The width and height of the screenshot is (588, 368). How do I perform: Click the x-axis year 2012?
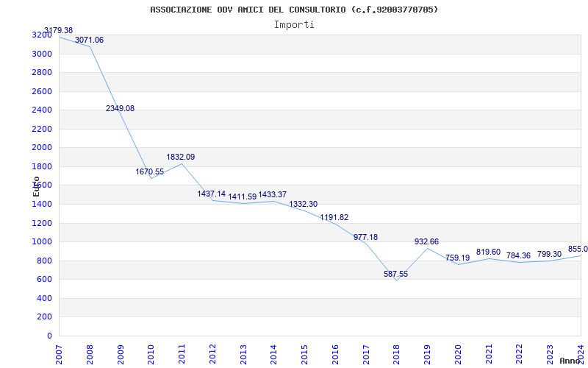(x=212, y=354)
